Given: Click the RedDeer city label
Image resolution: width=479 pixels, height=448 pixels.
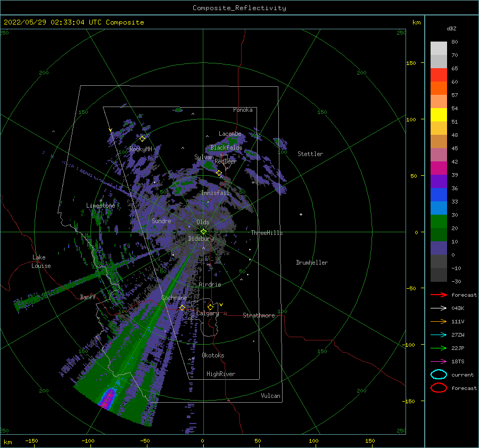Looking at the screenshot, I should point(226,161).
